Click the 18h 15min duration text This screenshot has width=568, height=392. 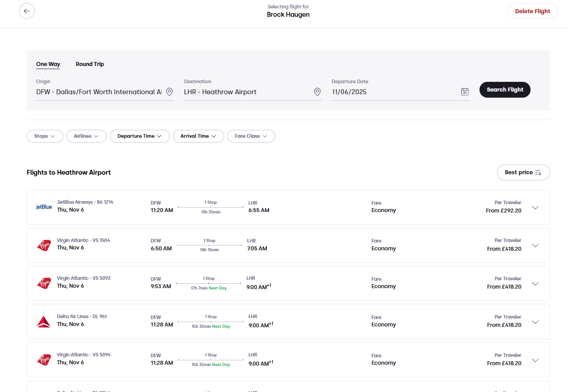coord(210,250)
